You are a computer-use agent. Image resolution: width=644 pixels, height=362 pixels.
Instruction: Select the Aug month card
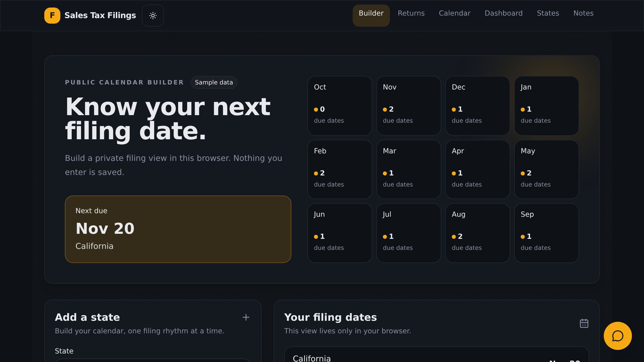(x=477, y=233)
